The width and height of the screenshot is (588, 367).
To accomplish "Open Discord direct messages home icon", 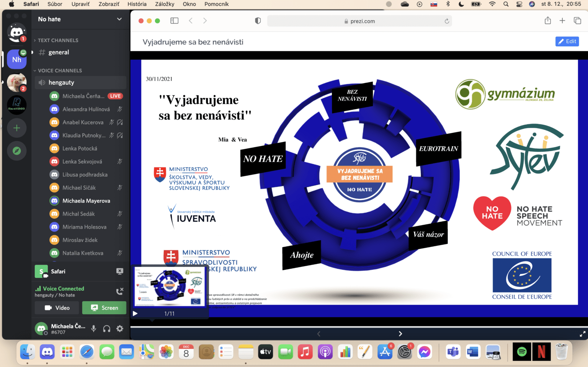I will (x=16, y=33).
